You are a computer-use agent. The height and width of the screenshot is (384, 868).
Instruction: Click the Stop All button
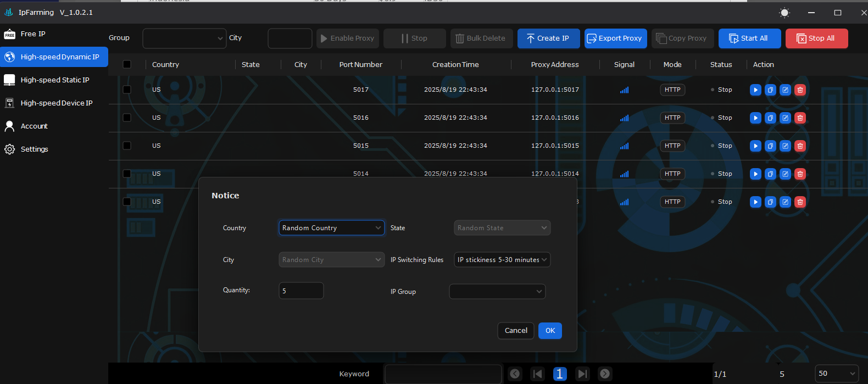[x=817, y=38]
